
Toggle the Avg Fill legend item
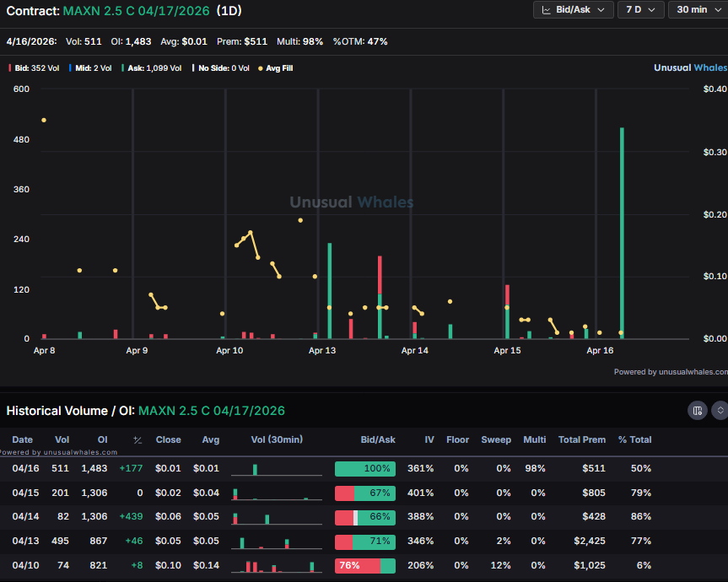(x=275, y=68)
